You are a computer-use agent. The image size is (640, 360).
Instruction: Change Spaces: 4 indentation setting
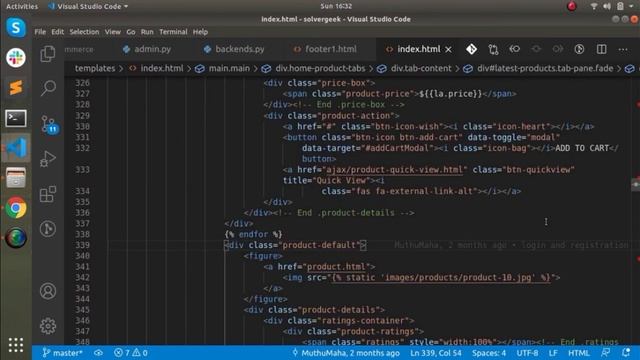[x=489, y=353]
